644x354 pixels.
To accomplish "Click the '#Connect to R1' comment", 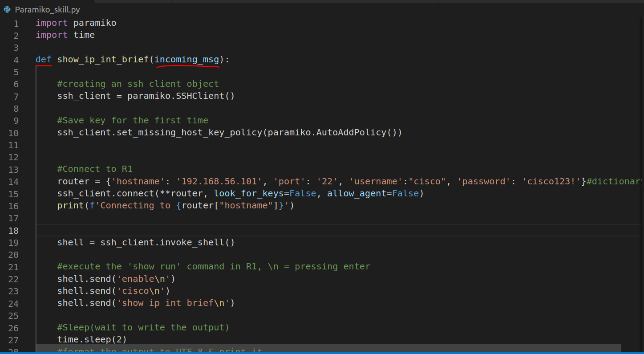I will point(95,169).
